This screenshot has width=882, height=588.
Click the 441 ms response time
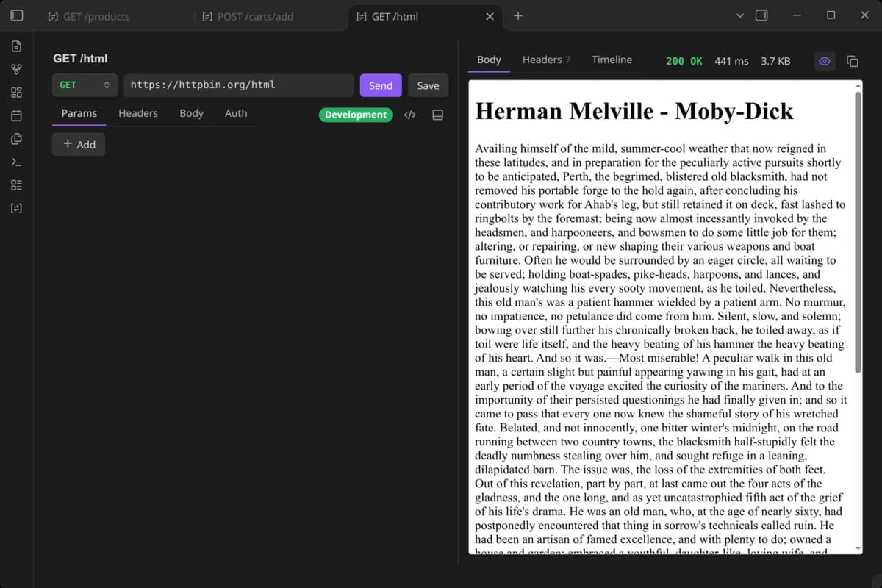click(731, 61)
